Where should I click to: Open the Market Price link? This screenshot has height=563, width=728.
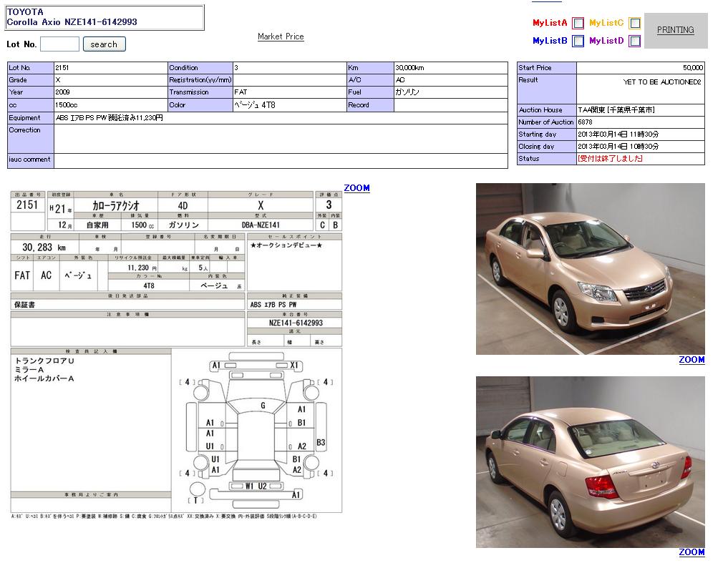281,36
